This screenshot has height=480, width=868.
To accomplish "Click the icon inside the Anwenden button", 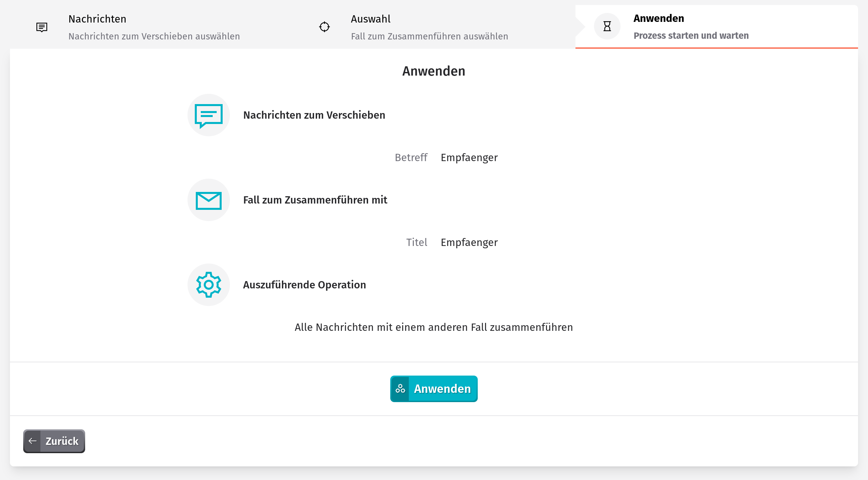I will 400,389.
